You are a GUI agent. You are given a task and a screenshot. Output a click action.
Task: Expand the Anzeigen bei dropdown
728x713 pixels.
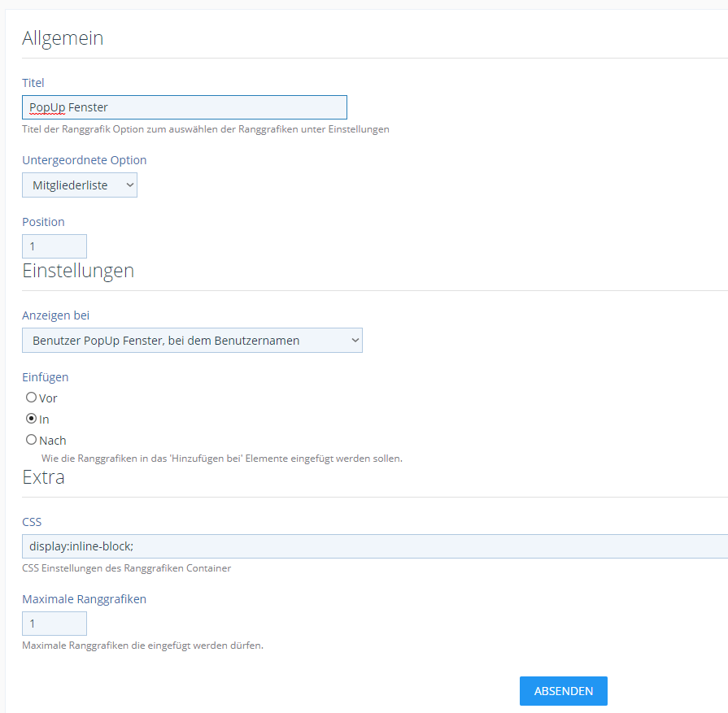click(192, 341)
